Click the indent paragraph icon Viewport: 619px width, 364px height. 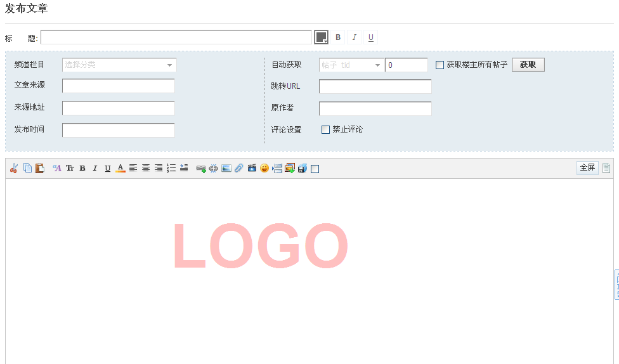point(183,168)
